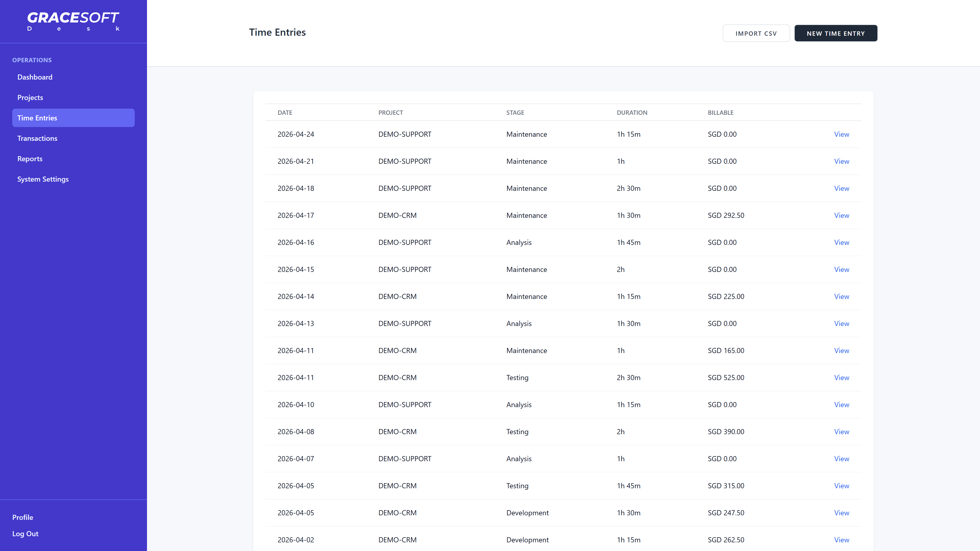Screen dimensions: 980x551
Task: Click Analysis stage on 2026-04-07 row
Action: pyautogui.click(x=519, y=459)
